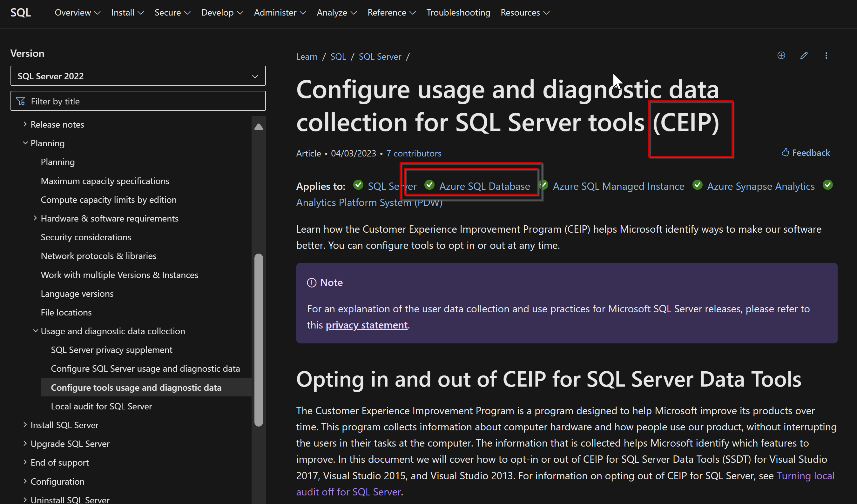Click the Azure SQL Database link
Viewport: 857px width, 504px height.
coord(485,186)
